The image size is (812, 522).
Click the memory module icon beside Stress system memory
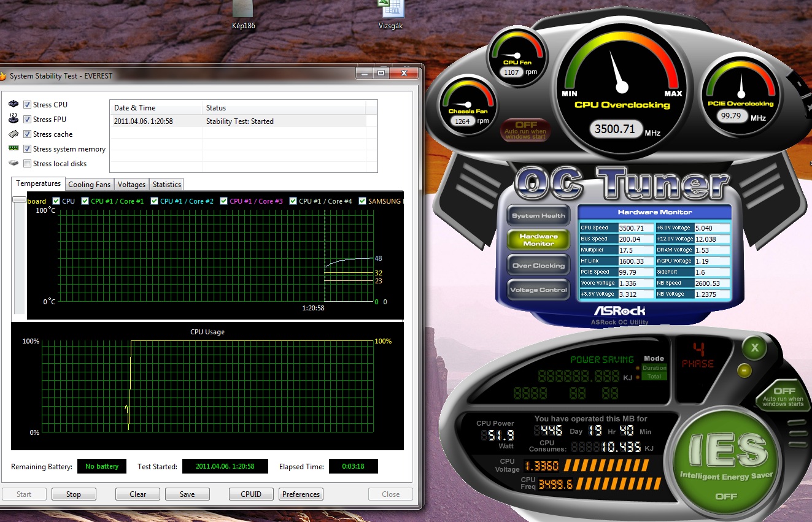point(14,149)
